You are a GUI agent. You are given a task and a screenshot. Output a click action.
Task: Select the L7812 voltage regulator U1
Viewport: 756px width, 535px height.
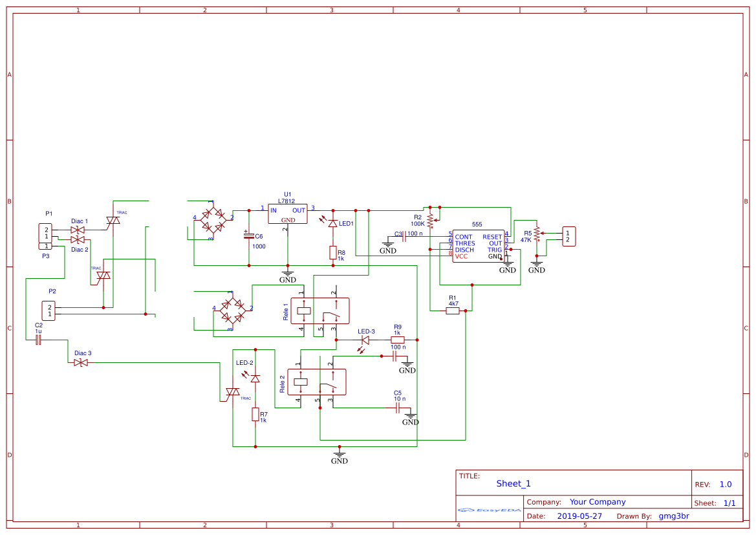[x=288, y=212]
